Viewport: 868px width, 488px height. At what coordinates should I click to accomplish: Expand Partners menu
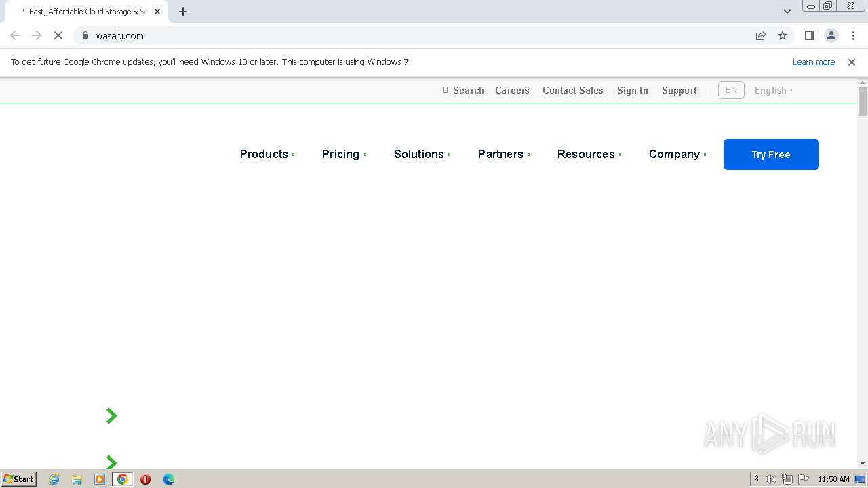(504, 154)
